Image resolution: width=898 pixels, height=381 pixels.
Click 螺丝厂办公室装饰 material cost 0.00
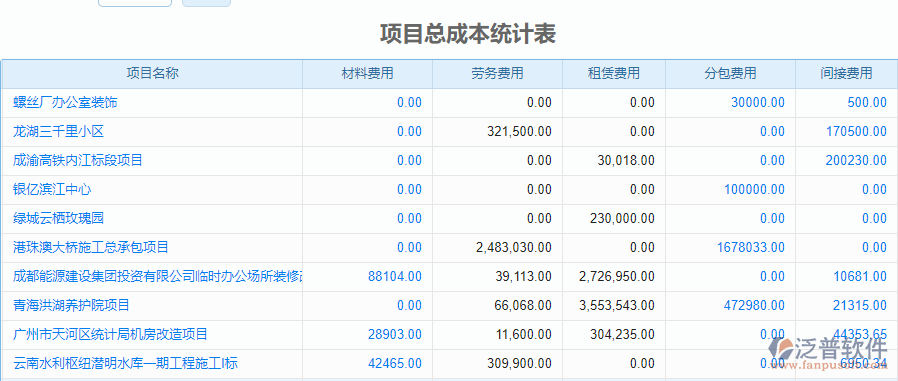click(409, 103)
